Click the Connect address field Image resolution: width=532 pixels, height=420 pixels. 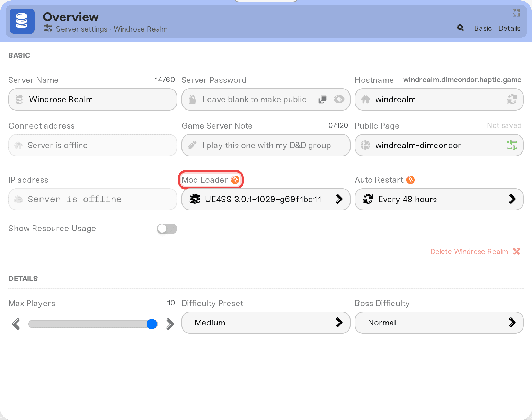click(93, 145)
